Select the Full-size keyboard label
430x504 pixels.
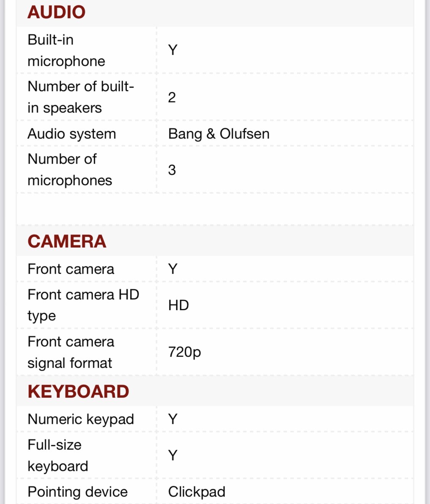pos(58,455)
